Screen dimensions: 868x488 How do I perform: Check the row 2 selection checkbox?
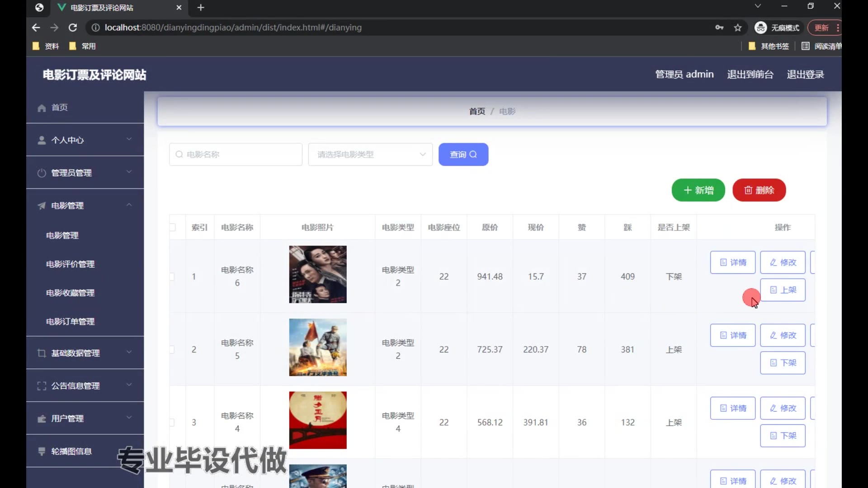172,350
